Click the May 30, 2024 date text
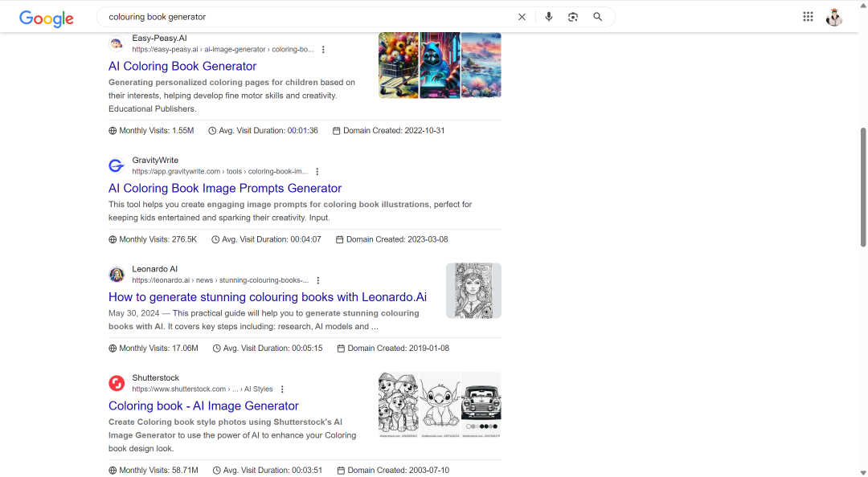Viewport: 868px width, 477px height. (x=134, y=314)
